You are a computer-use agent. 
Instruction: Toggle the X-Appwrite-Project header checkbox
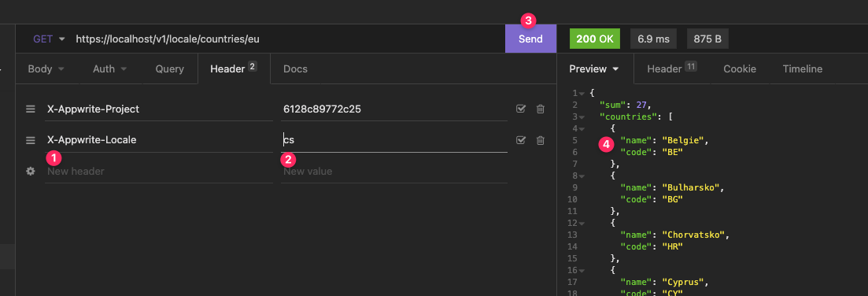[x=521, y=109]
